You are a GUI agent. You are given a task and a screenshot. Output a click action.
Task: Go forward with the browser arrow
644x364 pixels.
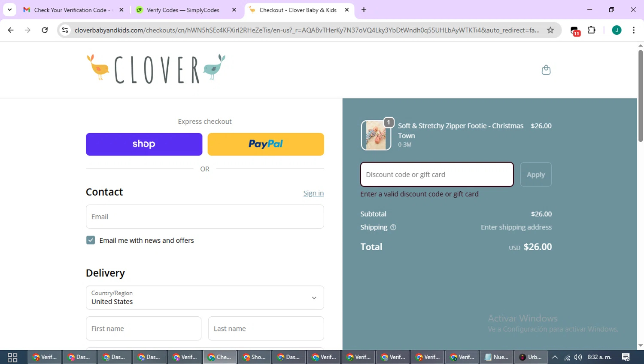[x=27, y=30]
